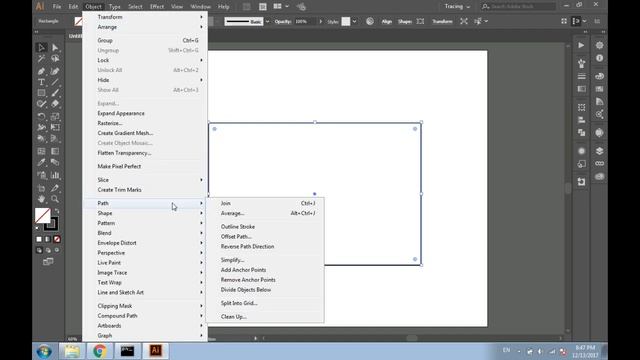Expand the Transform submenu
The width and height of the screenshot is (640, 360).
coord(145,17)
